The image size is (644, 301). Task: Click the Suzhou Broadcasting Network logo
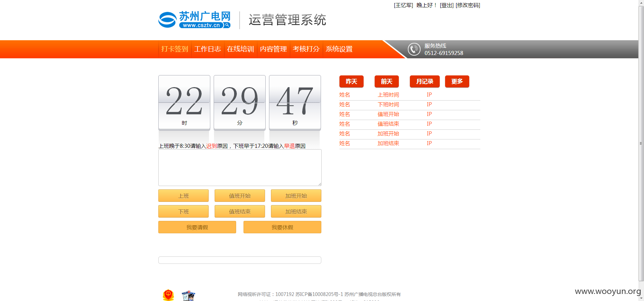195,20
